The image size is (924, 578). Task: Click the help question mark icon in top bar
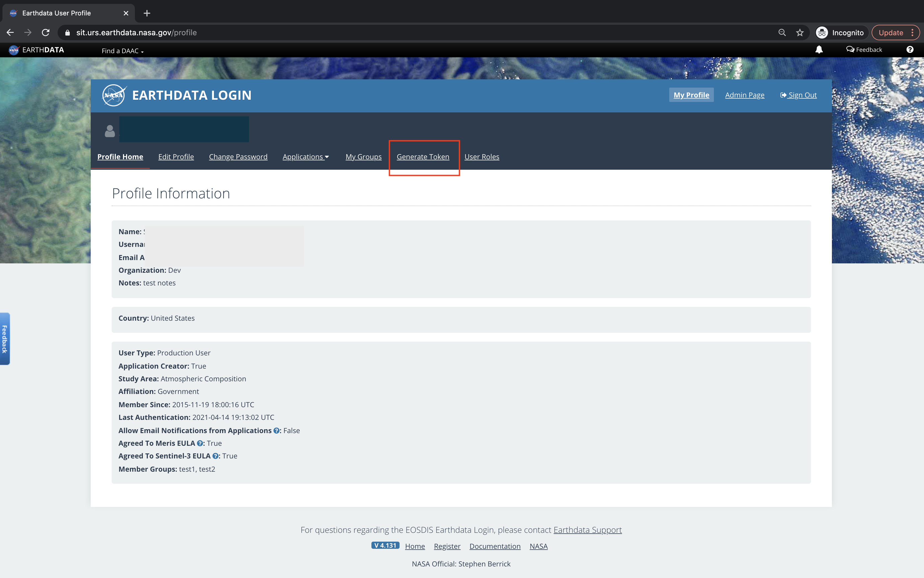(910, 50)
